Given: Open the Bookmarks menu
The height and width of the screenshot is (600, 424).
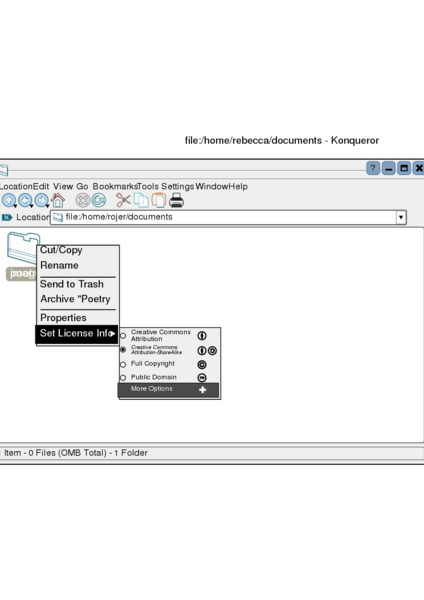Looking at the screenshot, I should tap(115, 186).
